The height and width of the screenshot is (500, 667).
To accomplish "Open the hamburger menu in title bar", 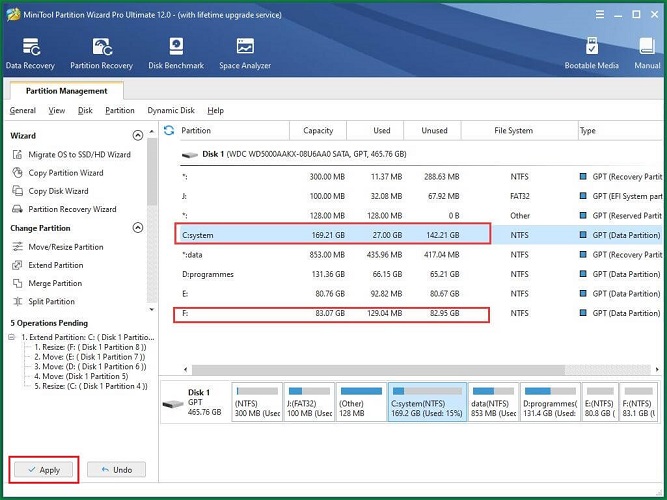I will [x=600, y=15].
